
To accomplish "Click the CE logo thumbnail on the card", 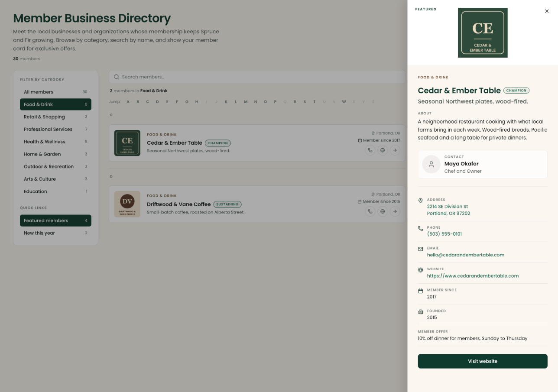I will pyautogui.click(x=127, y=143).
